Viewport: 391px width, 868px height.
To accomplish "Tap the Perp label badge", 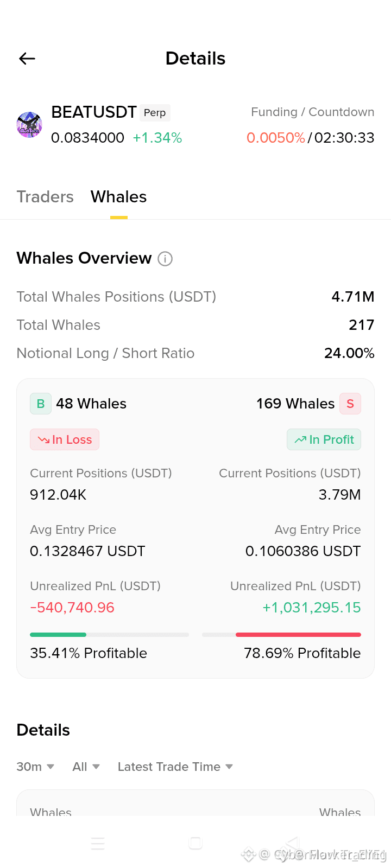I will point(155,112).
